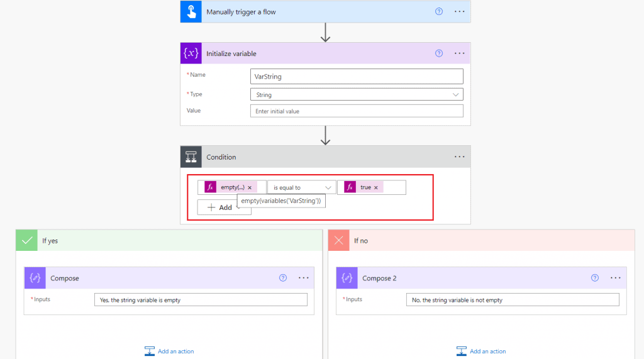Open the 'is equal to' operator dropdown

point(301,187)
